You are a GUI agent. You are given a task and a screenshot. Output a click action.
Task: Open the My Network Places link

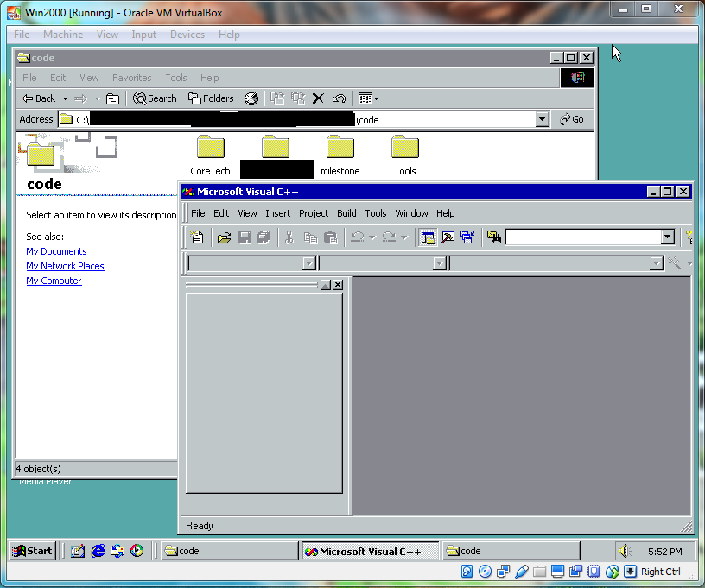65,266
